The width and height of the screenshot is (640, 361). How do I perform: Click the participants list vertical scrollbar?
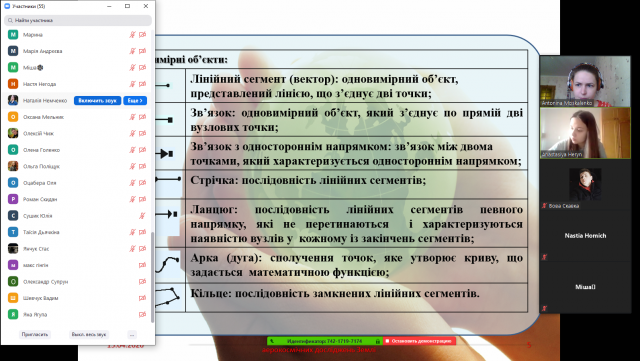tap(153, 278)
